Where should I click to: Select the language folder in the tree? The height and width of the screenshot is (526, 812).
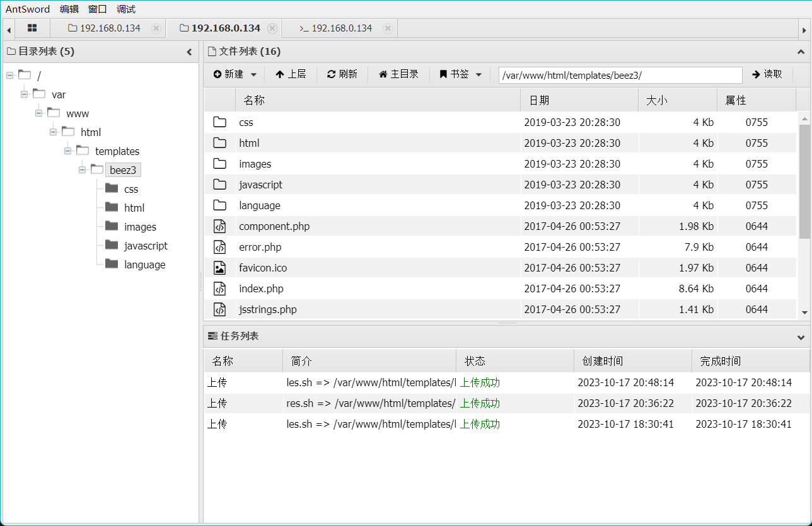pos(144,265)
